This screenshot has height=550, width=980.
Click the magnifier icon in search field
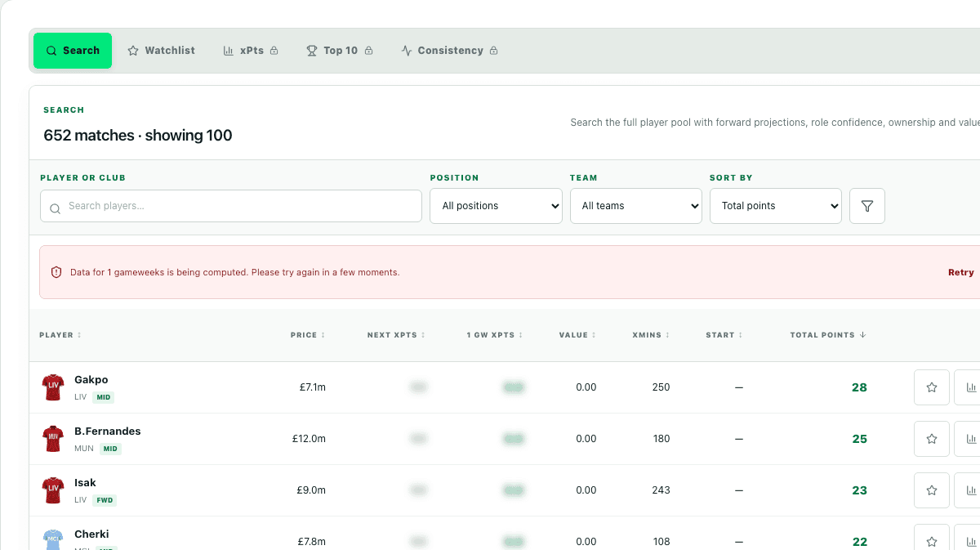(56, 208)
